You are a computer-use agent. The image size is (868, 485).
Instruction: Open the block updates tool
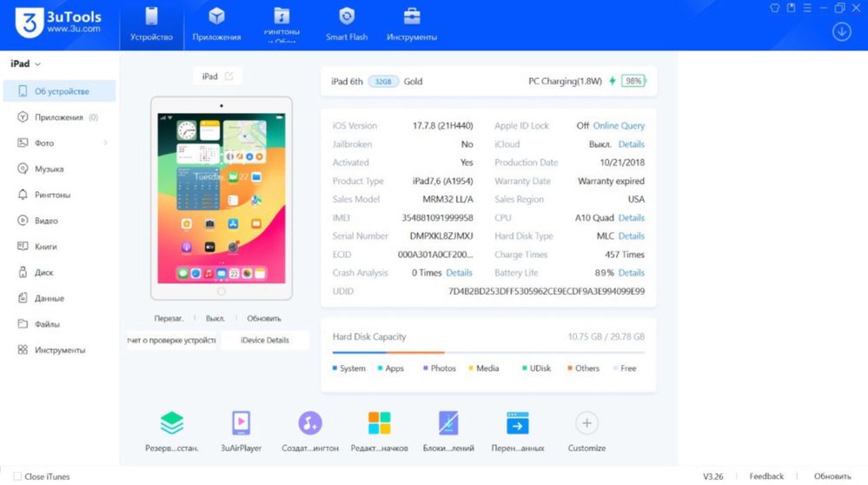(x=448, y=431)
